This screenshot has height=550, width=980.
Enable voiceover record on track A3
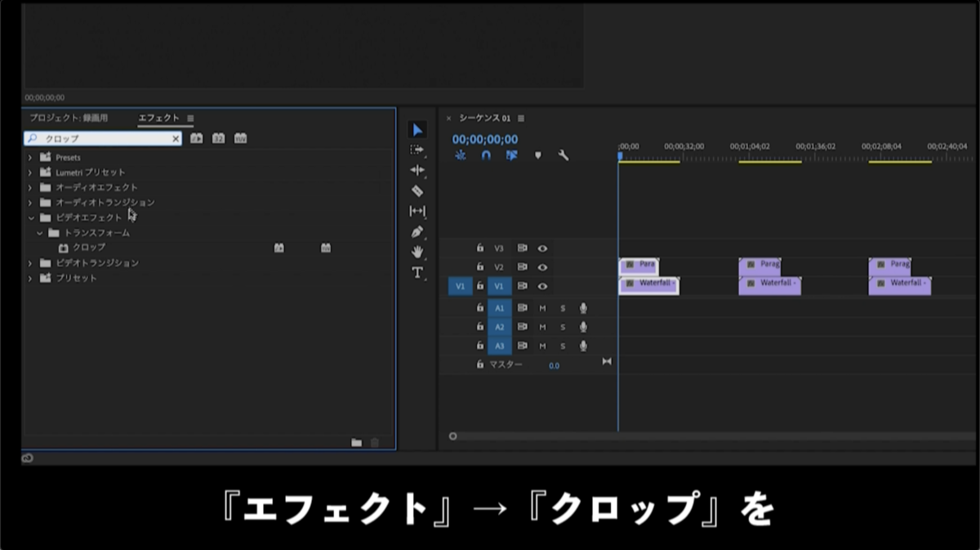point(583,346)
